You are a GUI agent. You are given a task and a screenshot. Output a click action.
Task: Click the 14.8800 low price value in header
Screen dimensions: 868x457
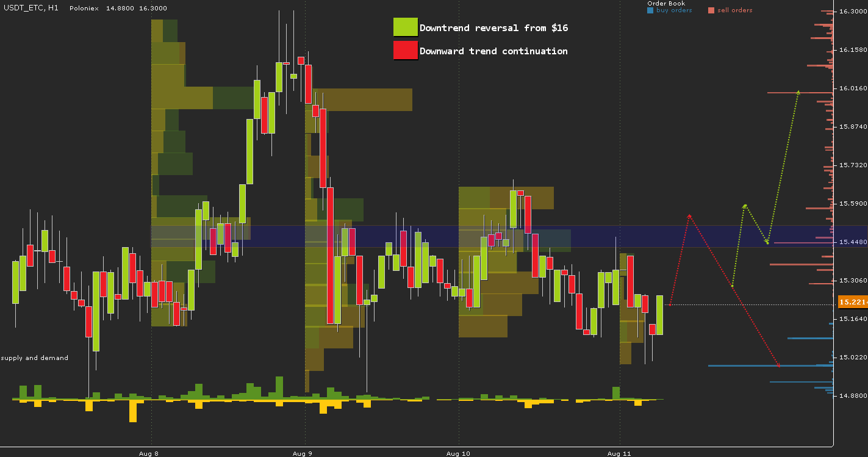pos(119,9)
